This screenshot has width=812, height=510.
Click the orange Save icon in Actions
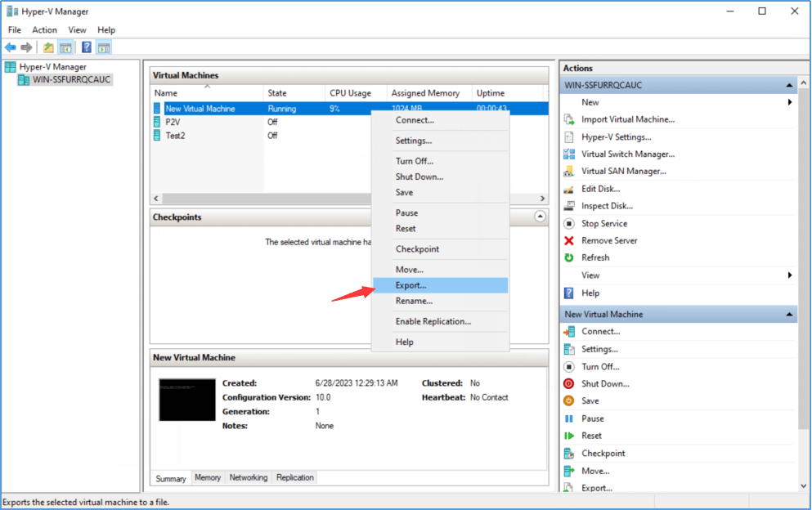[x=569, y=400]
